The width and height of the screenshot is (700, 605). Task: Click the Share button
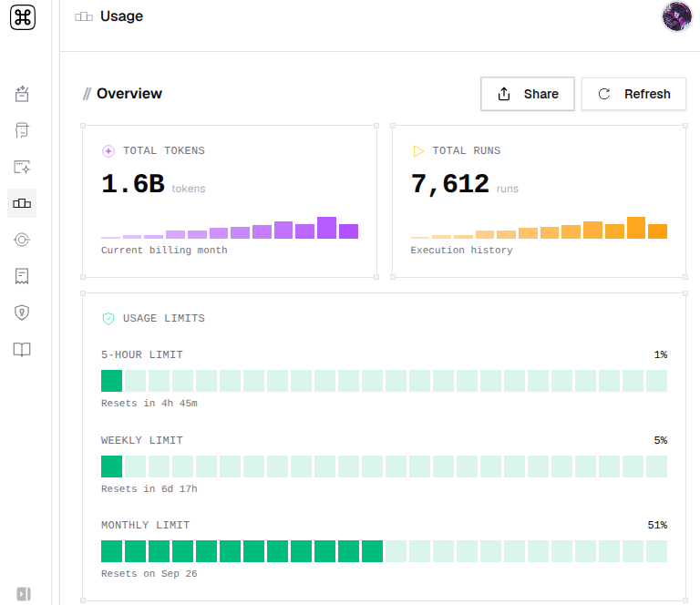(527, 94)
